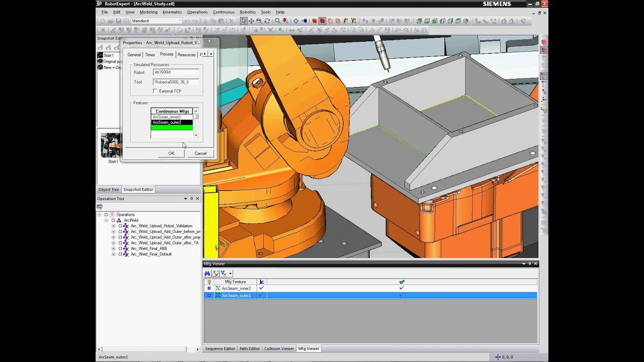Click the last green isometric cube icon

click(x=466, y=21)
